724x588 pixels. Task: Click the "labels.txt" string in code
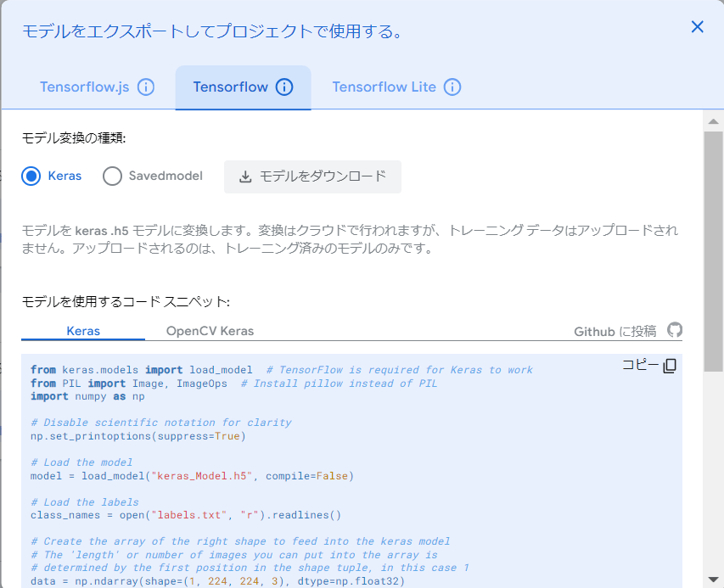tap(189, 515)
